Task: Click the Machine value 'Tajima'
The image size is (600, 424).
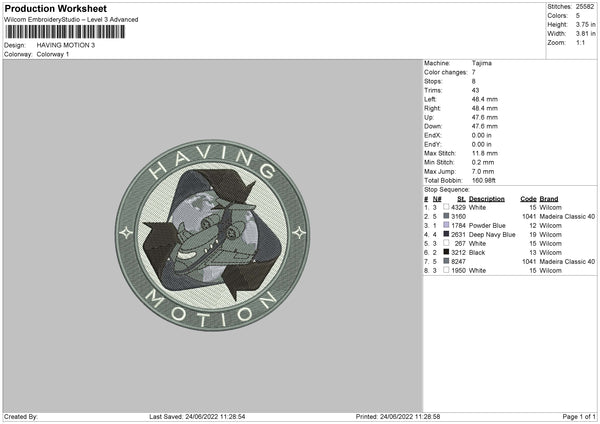Action: point(482,63)
